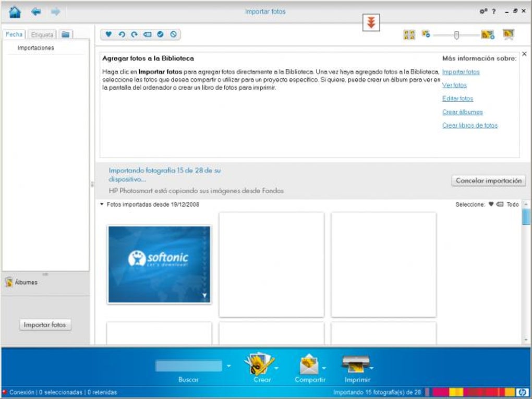532x399 pixels.
Task: Open the Compartir dropdown arrow
Action: (x=324, y=368)
